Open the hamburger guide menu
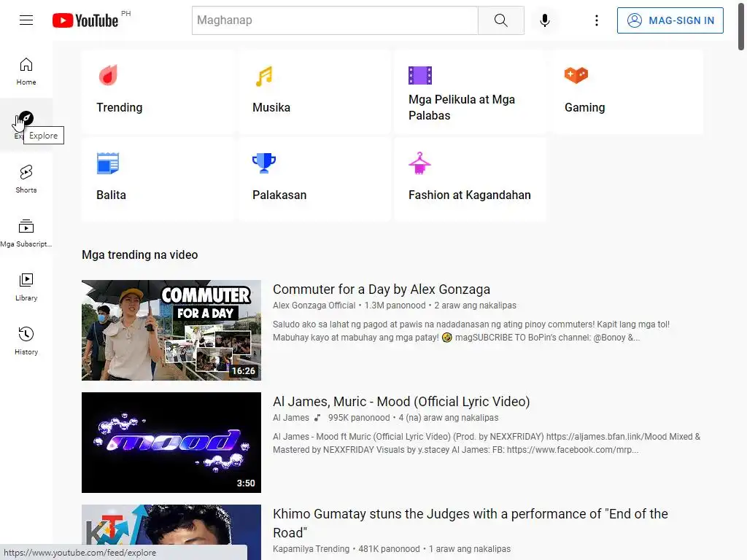Screen dimensions: 747x560 click(x=26, y=20)
